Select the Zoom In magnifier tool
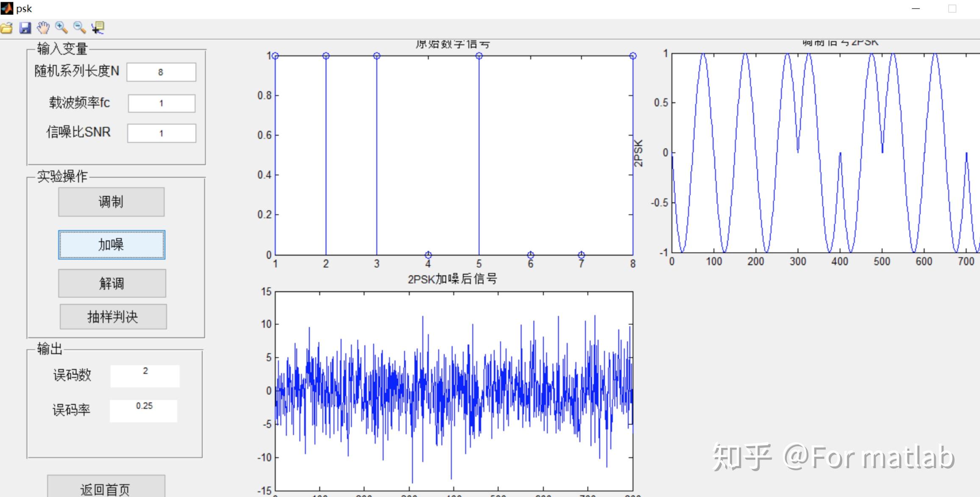980x497 pixels. tap(61, 28)
